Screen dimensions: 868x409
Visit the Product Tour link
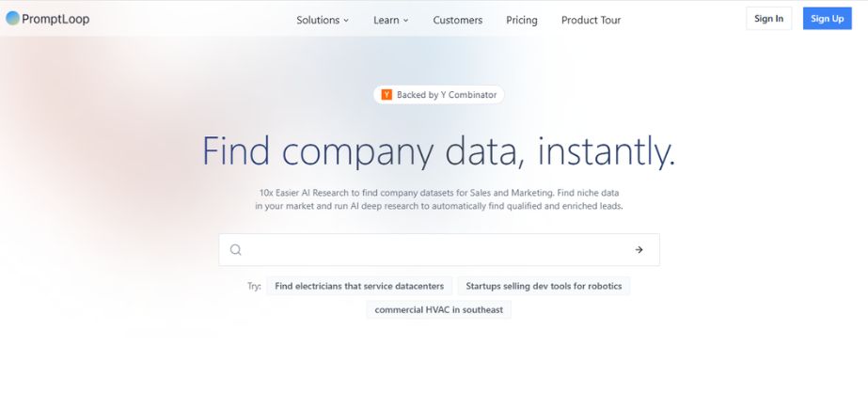591,20
